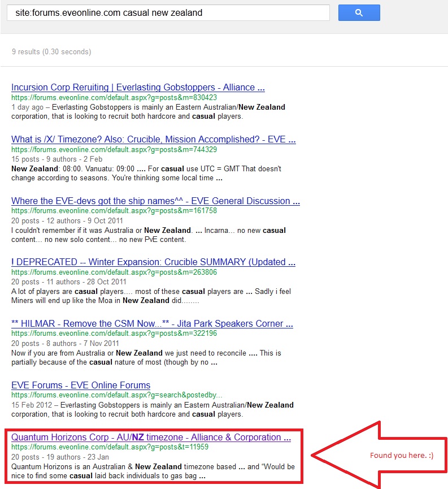Click the '1 day ago' Everlasting Gobstoppers snippet
Image resolution: width=448 pixels, height=489 pixels.
tap(149, 111)
